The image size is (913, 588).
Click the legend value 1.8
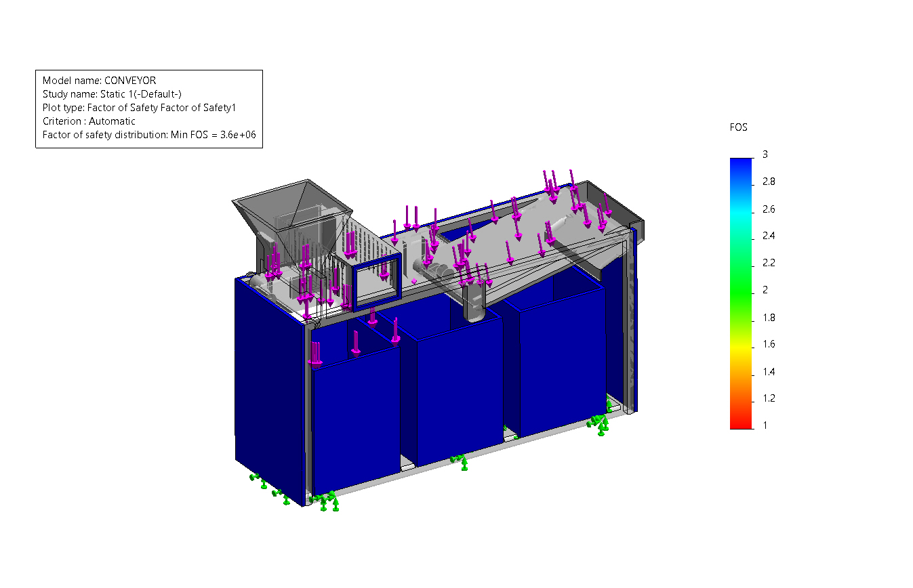[x=769, y=318]
